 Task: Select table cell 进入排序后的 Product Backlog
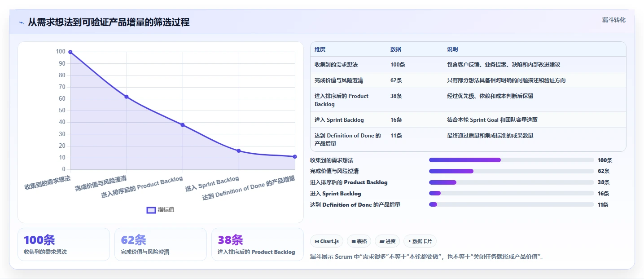(342, 100)
